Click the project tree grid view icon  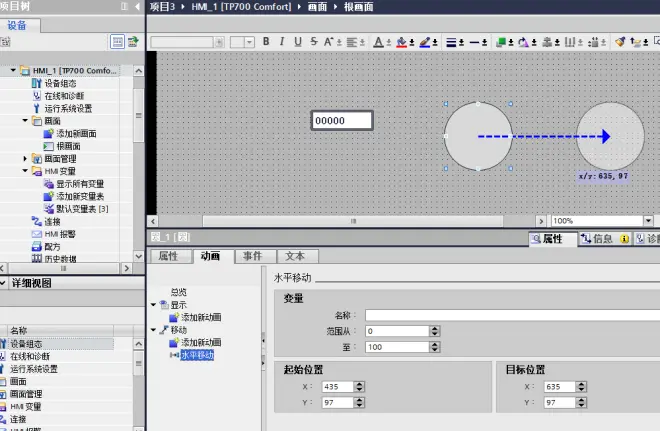117,42
